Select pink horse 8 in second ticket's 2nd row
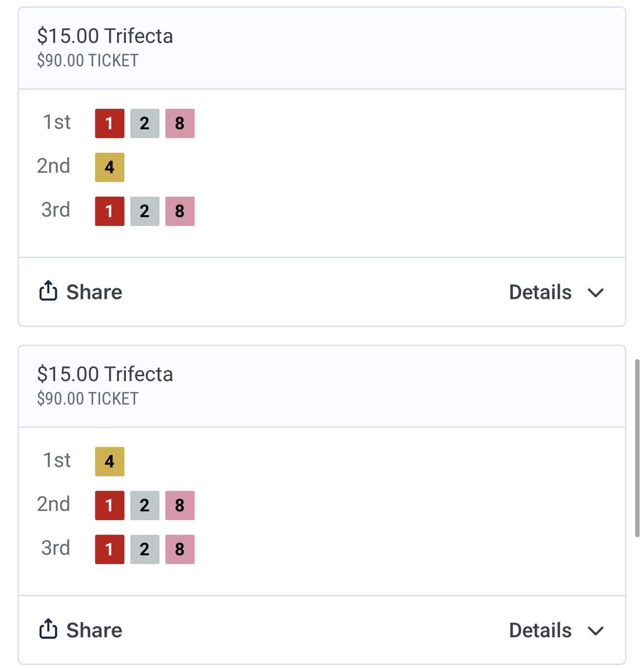Image resolution: width=644 pixels, height=669 pixels. (x=180, y=506)
